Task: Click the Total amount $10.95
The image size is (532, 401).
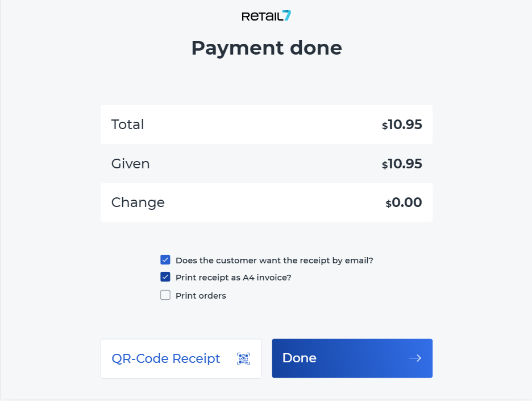Action: pos(402,125)
